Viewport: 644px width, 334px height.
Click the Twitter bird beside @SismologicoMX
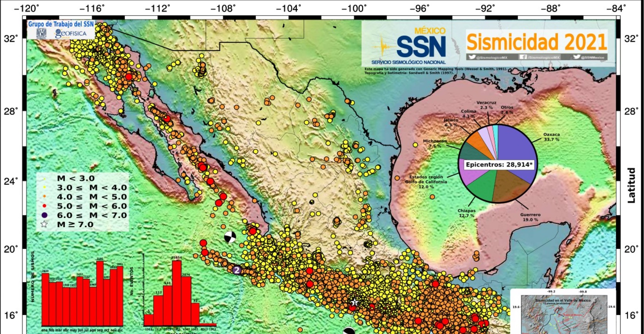pos(472,57)
